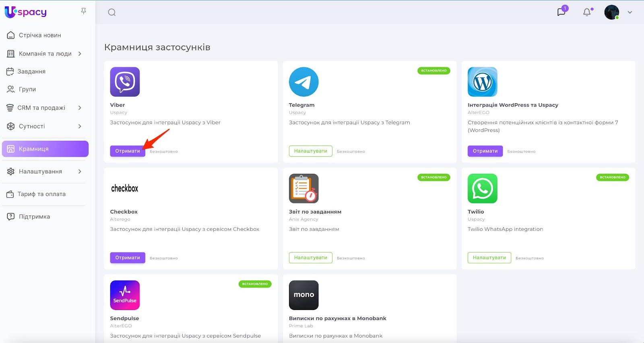Click Інтеграція WordPress та Uspacy title
Screen dimensions: 644x343
(x=513, y=105)
